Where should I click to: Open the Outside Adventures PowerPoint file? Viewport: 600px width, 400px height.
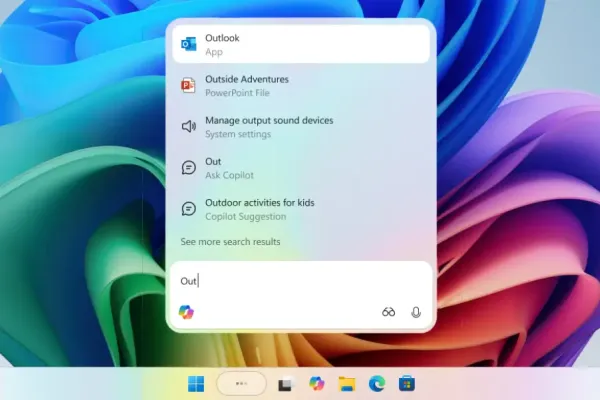[301, 86]
